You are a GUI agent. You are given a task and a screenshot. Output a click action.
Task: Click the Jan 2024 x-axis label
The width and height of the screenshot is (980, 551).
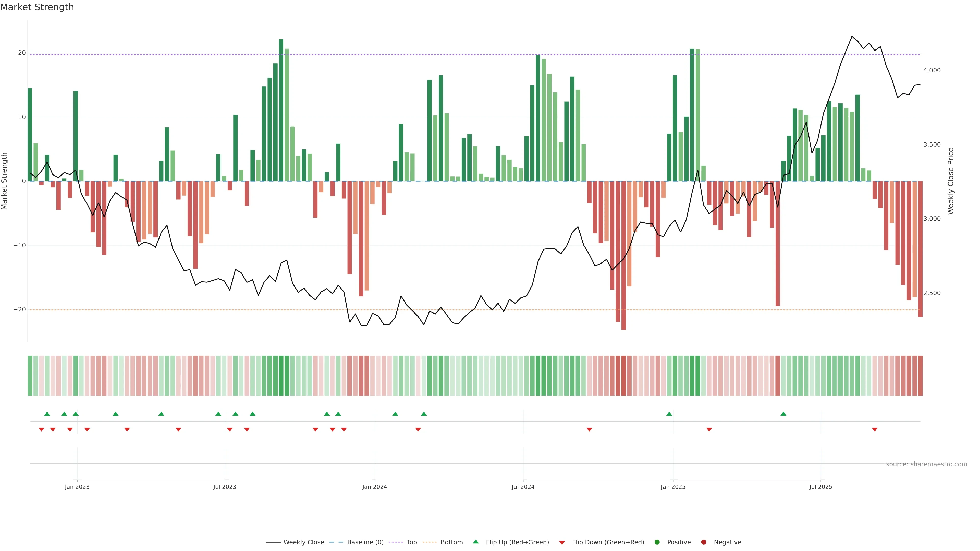[x=374, y=487]
